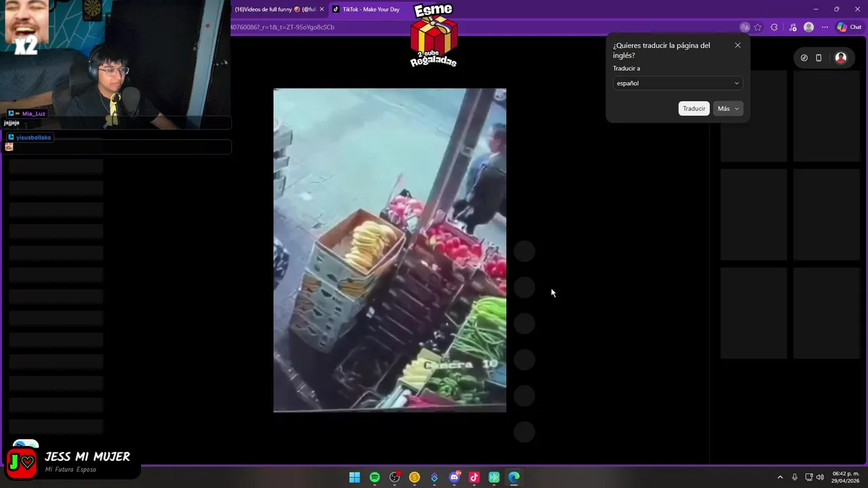The image size is (868, 488).
Task: Click TikTok coin icon in page header
Action: [804, 58]
